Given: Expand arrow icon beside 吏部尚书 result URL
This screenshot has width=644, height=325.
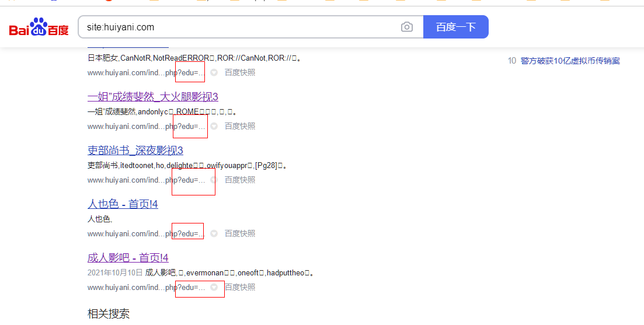Looking at the screenshot, I should [x=214, y=180].
